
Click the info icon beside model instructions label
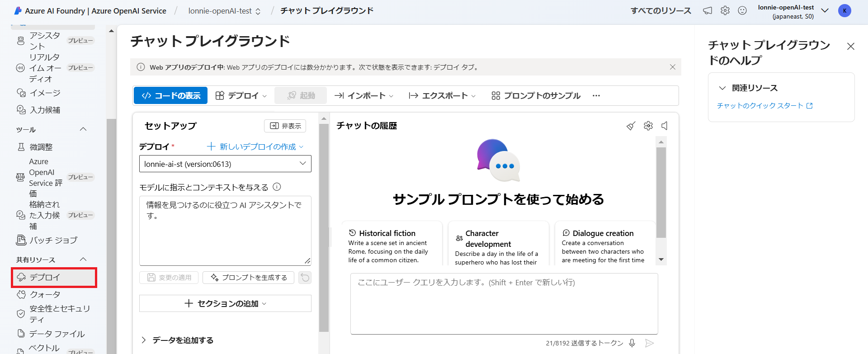pyautogui.click(x=277, y=187)
